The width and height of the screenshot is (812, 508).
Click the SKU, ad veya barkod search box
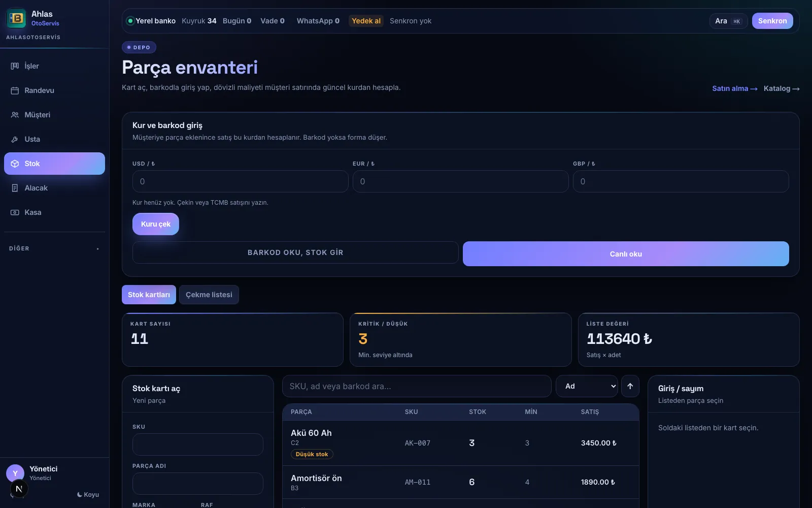tap(417, 386)
